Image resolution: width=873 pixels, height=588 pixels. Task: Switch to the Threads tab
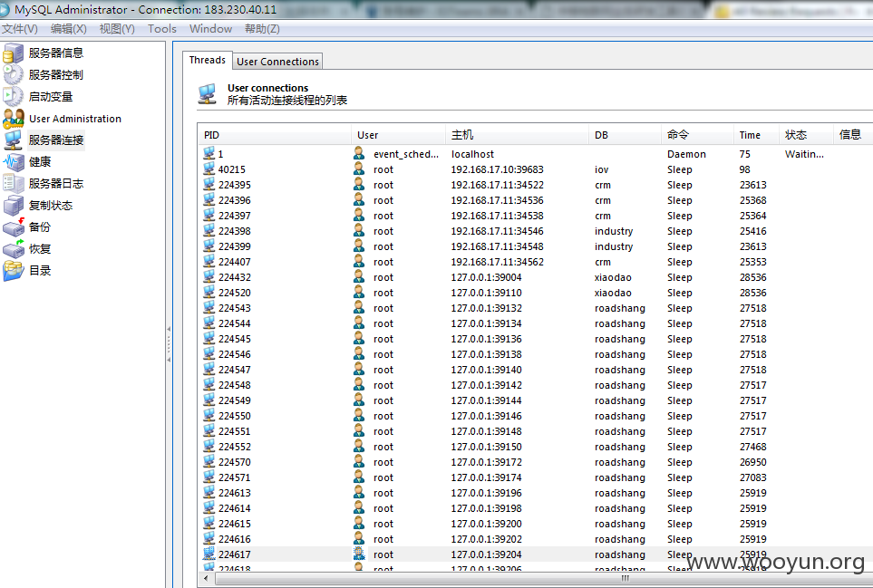coord(207,60)
